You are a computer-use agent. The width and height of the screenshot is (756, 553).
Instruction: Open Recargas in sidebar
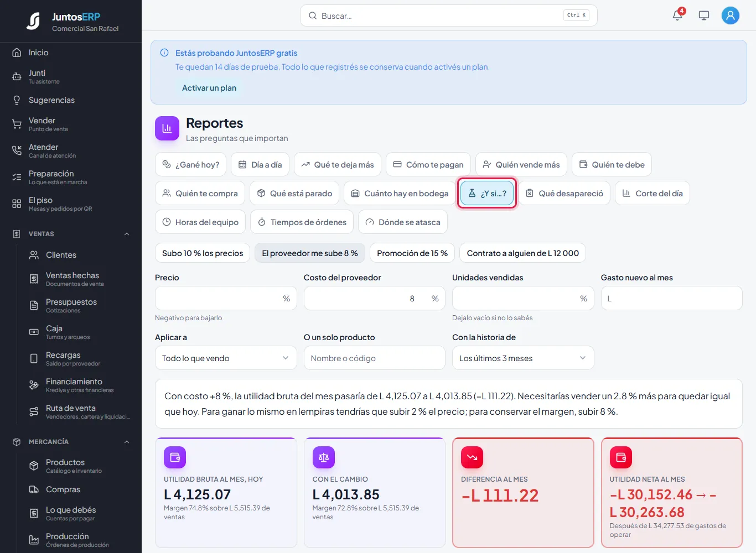pyautogui.click(x=80, y=359)
